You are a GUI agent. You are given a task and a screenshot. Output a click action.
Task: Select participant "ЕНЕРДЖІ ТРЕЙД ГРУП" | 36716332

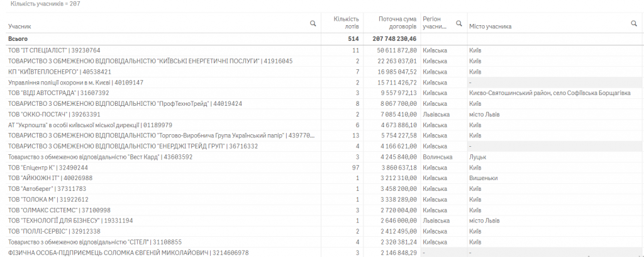[133, 146]
